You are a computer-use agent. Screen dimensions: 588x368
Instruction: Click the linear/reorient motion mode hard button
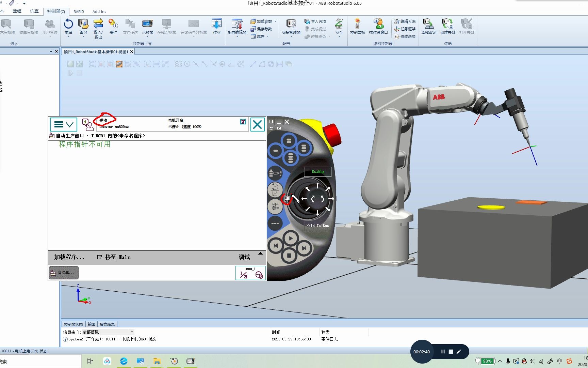click(275, 190)
